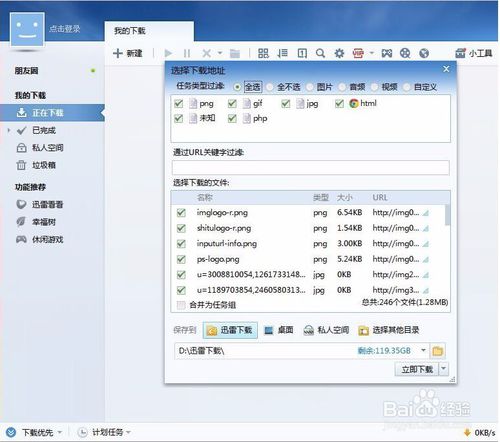This screenshot has width=500, height=442.
Task: Open the dropdown arrow beside VIP icon
Action: [372, 53]
